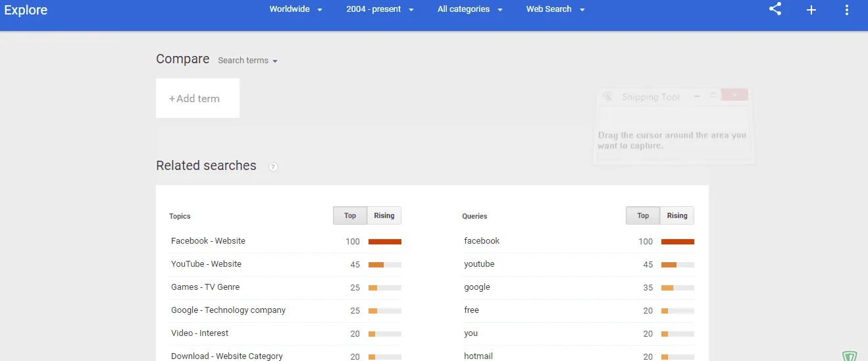Open the All categories dropdown
Screen dimensions: 868x361
tap(470, 9)
